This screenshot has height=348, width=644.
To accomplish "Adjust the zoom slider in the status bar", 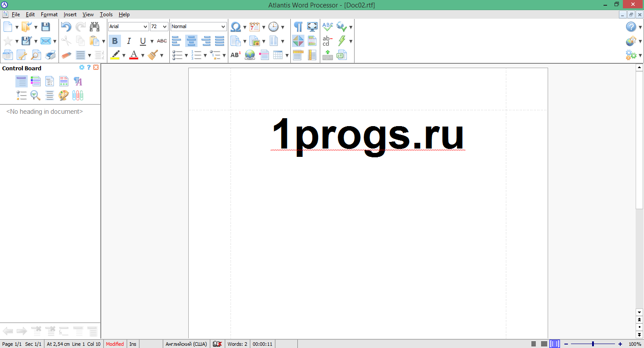I will pyautogui.click(x=593, y=344).
